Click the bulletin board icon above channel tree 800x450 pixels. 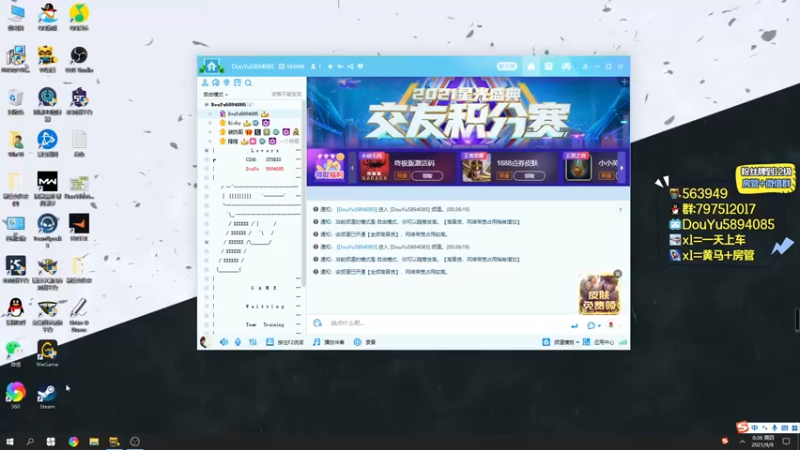[237, 83]
